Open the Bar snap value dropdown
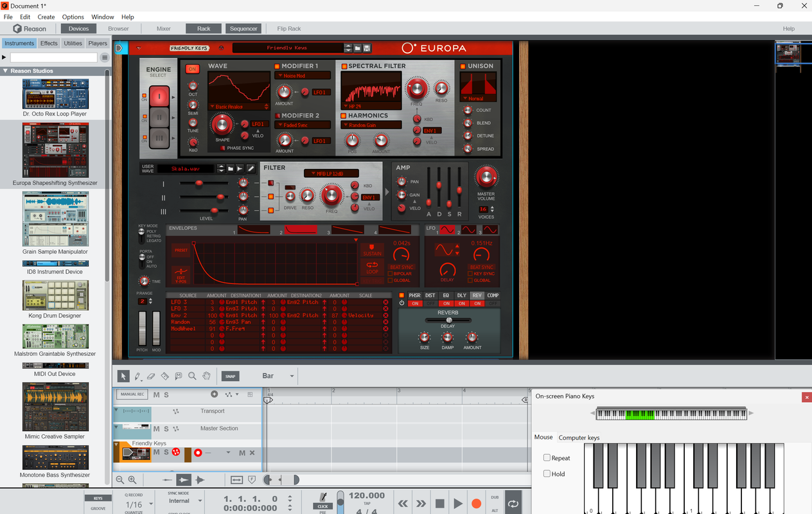 pyautogui.click(x=292, y=377)
